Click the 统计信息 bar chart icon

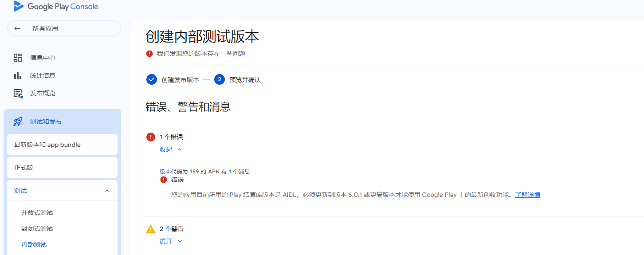(18, 75)
